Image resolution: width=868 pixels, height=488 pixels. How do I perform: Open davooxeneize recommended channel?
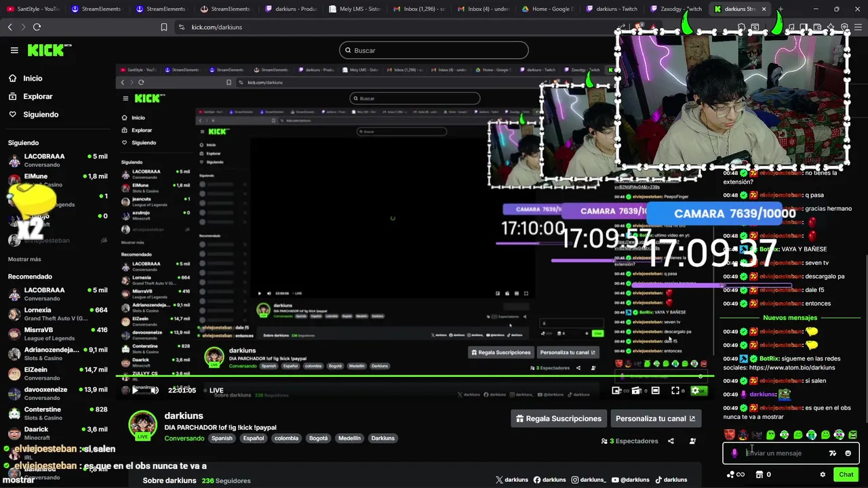58,393
